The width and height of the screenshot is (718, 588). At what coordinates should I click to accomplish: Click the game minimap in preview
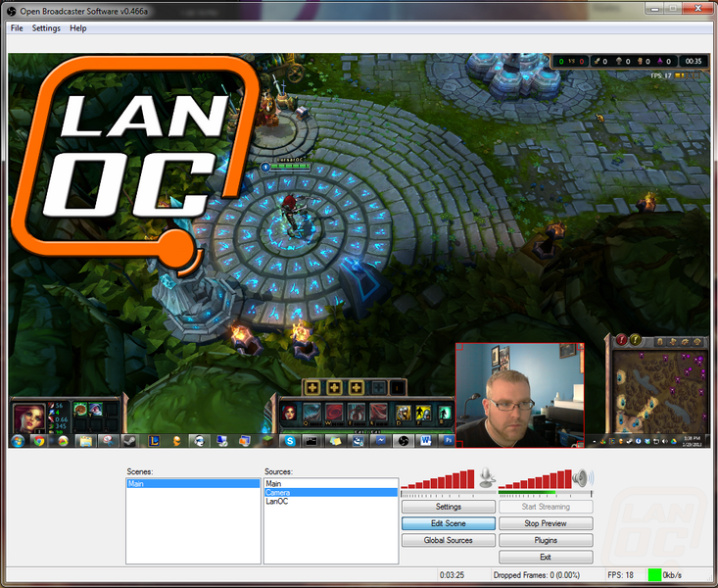[x=660, y=391]
